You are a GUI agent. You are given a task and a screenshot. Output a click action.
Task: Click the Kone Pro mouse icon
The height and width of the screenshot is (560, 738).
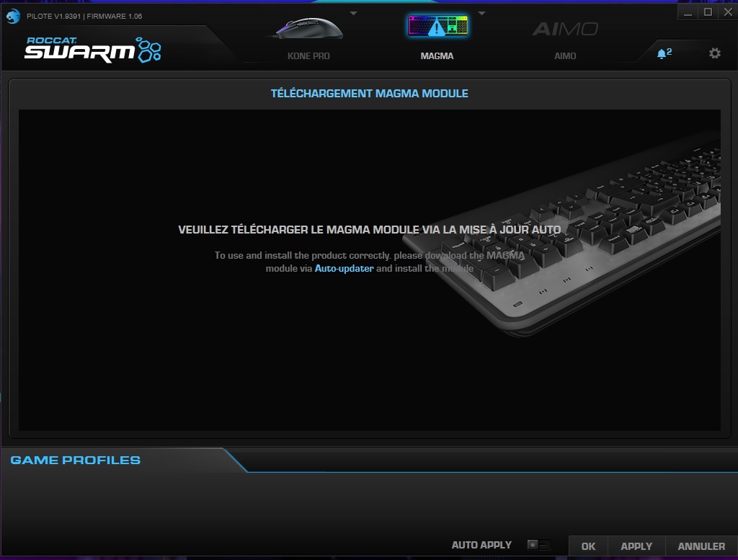(308, 27)
